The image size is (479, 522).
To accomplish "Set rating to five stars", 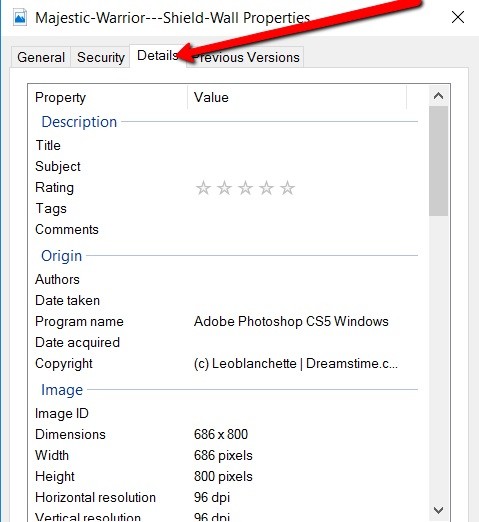I will [287, 188].
